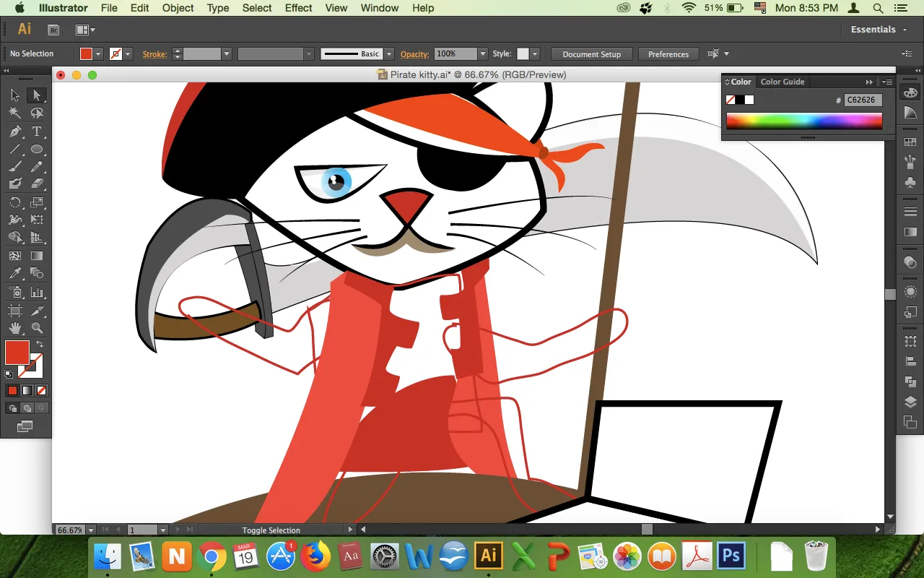Toggle Draw Behind mode
Screen dimensions: 924x578
(27, 408)
